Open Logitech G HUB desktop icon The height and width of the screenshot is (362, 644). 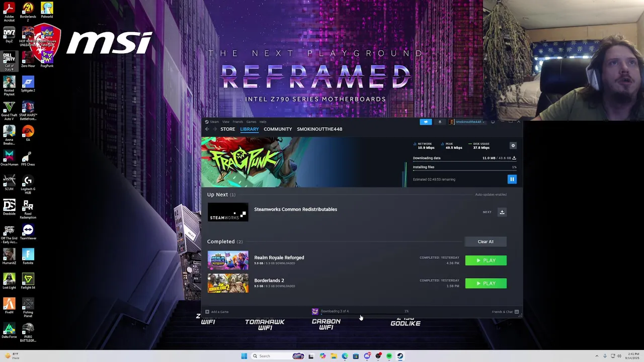pyautogui.click(x=28, y=184)
